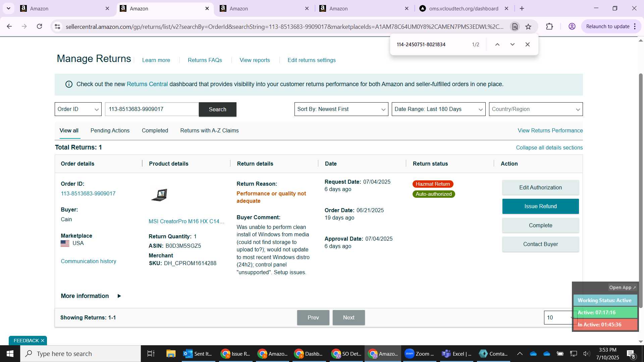Click Collapse all details sections link

[549, 148]
